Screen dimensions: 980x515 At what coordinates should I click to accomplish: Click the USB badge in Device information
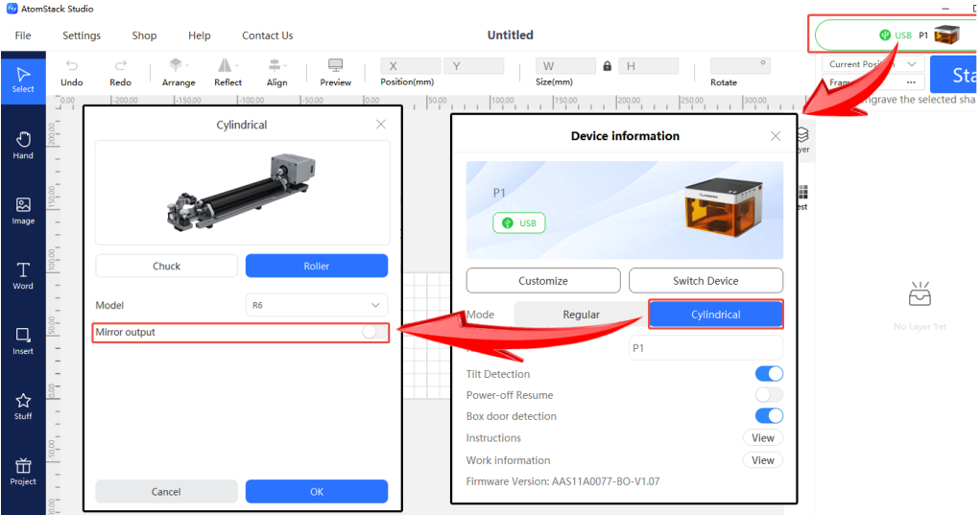point(518,222)
